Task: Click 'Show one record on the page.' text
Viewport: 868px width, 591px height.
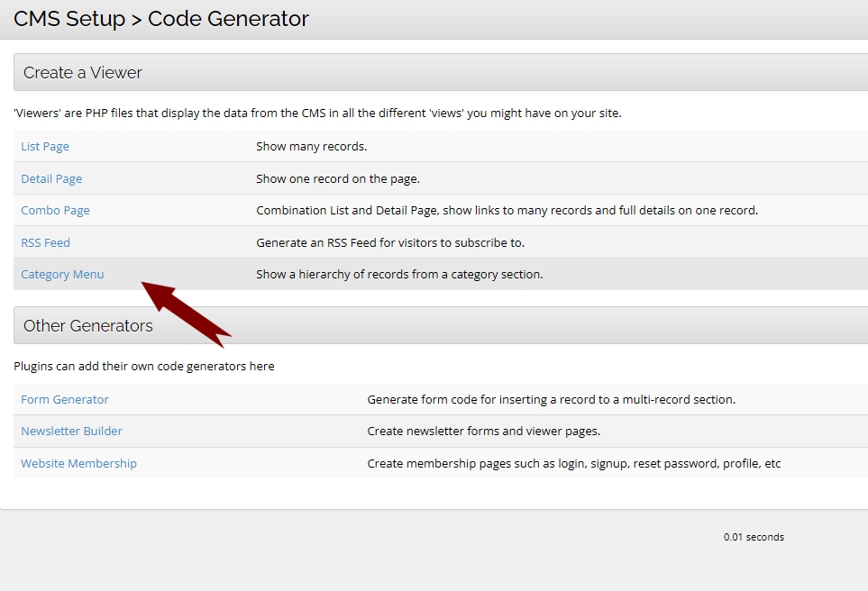Action: pyautogui.click(x=338, y=178)
